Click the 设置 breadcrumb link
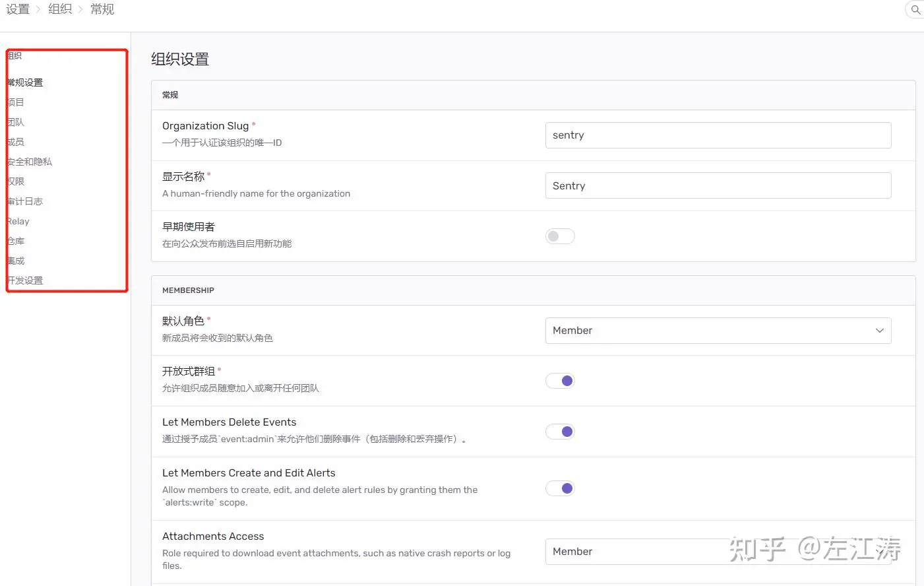Screen dimensions: 924x586 point(18,9)
